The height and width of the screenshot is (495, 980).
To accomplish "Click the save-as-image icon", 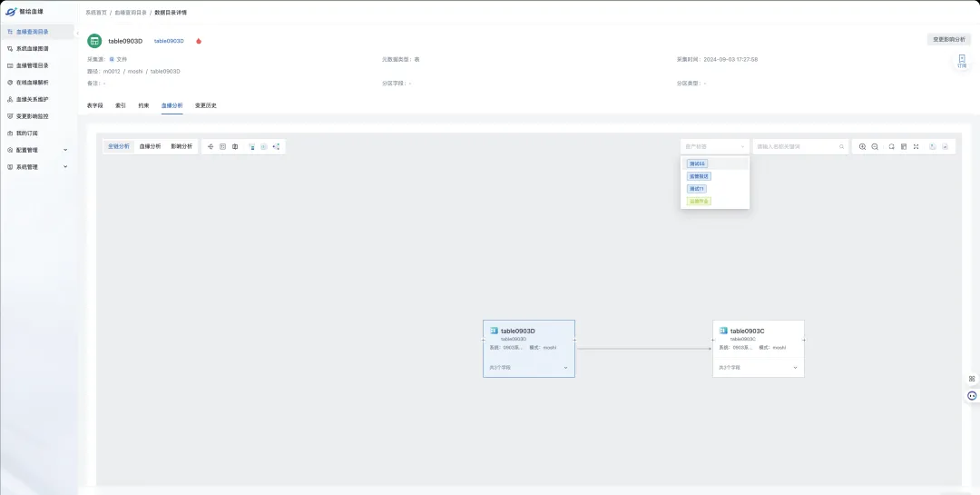I will (x=945, y=146).
